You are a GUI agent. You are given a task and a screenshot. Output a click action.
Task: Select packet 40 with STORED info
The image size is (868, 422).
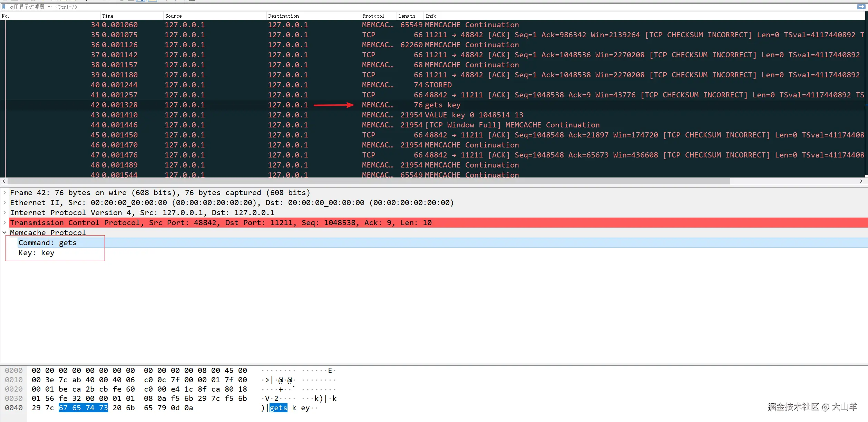(x=438, y=85)
